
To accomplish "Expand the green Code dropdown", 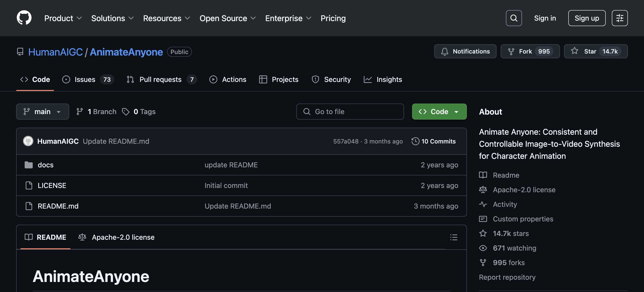I will click(x=439, y=112).
